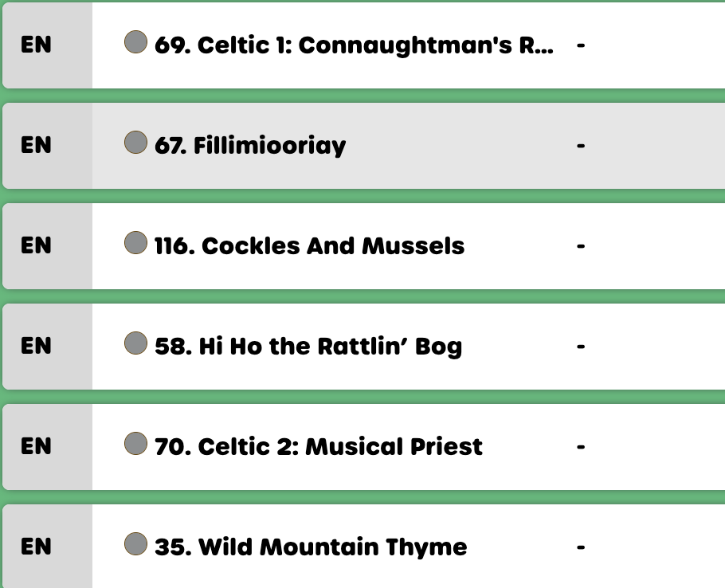Open 35. Wild Mountain Thyme

tap(311, 547)
